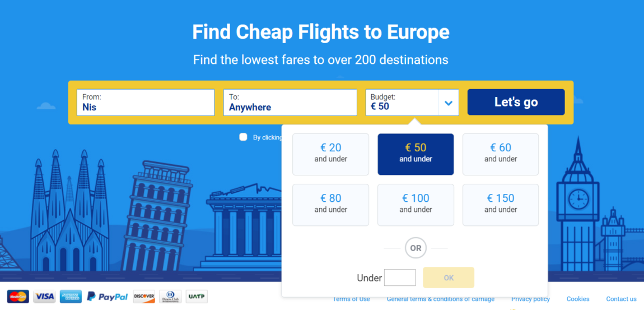Open the From airport field showing Nis
This screenshot has width=644, height=310.
[146, 103]
